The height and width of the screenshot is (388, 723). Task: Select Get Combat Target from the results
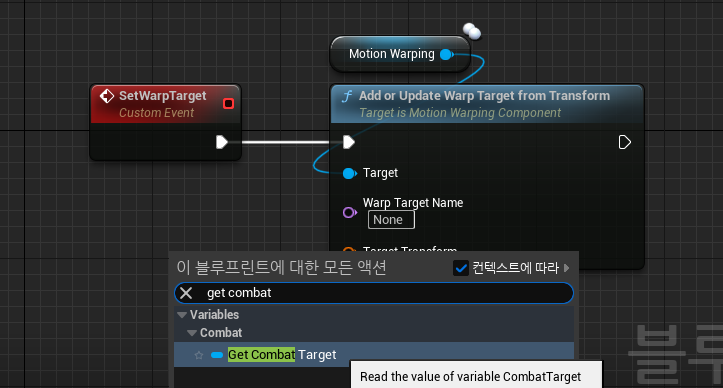pos(374,355)
